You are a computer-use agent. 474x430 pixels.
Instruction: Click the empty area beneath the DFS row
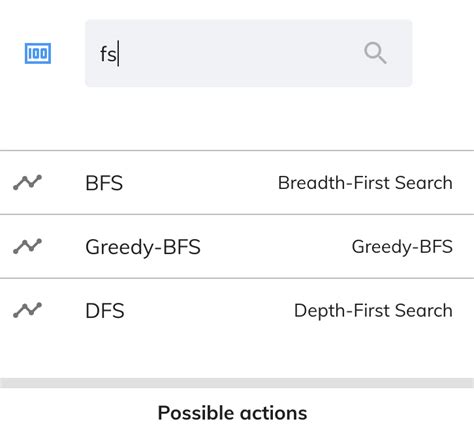(237, 358)
